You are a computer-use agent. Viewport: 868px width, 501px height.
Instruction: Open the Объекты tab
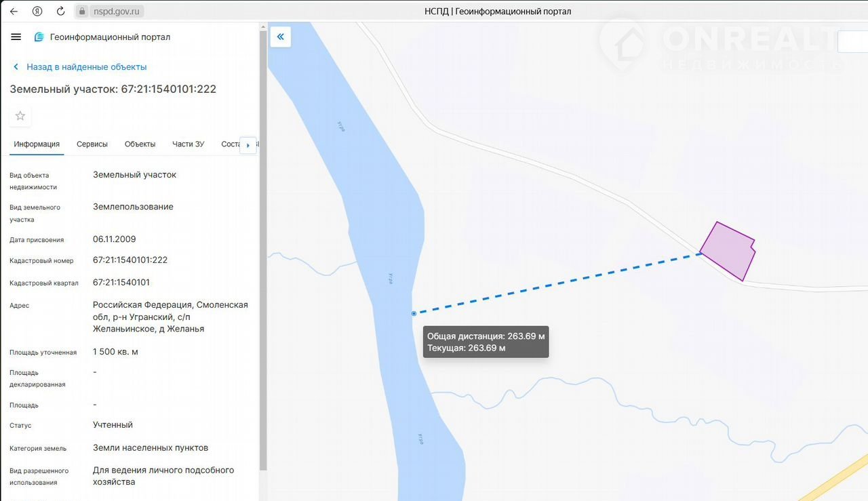coord(140,144)
